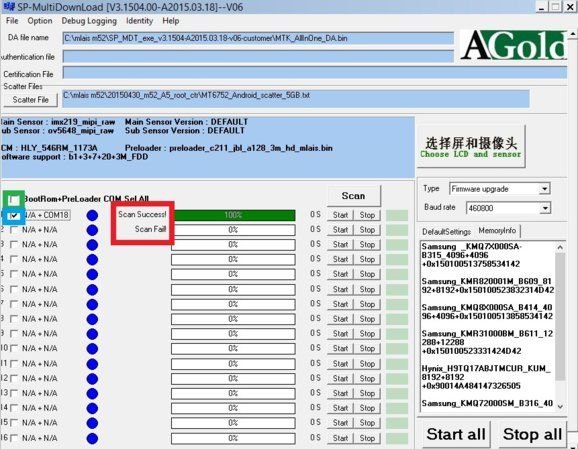Click the 0% progress bar on row 16
This screenshot has height=449, width=578.
click(233, 438)
